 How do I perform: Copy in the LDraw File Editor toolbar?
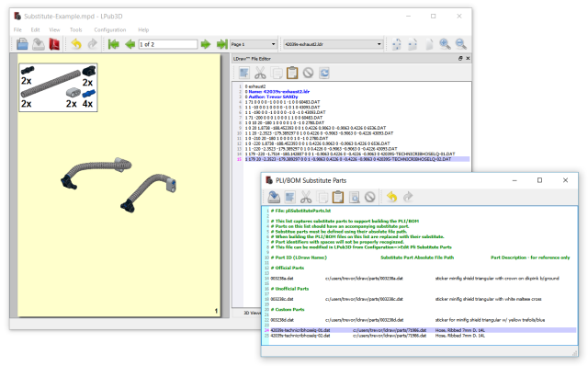click(277, 73)
